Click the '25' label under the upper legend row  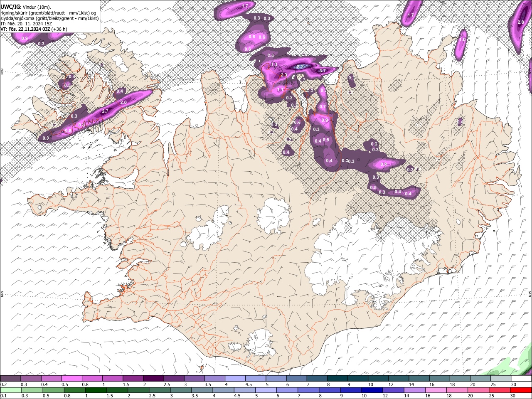pyautogui.click(x=493, y=384)
